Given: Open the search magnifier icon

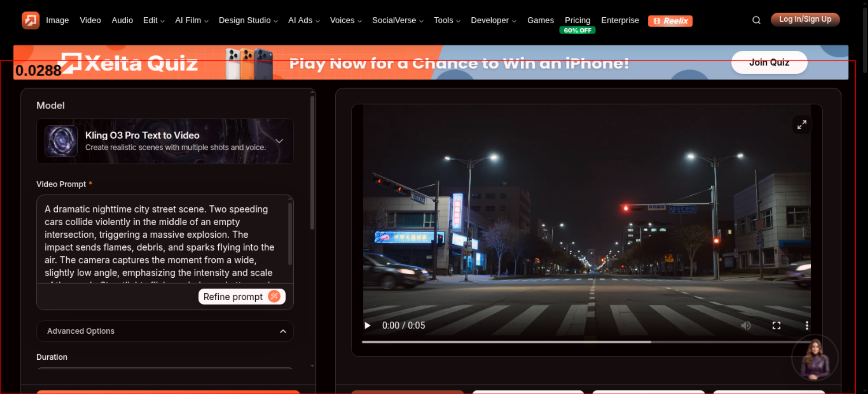Looking at the screenshot, I should 756,20.
